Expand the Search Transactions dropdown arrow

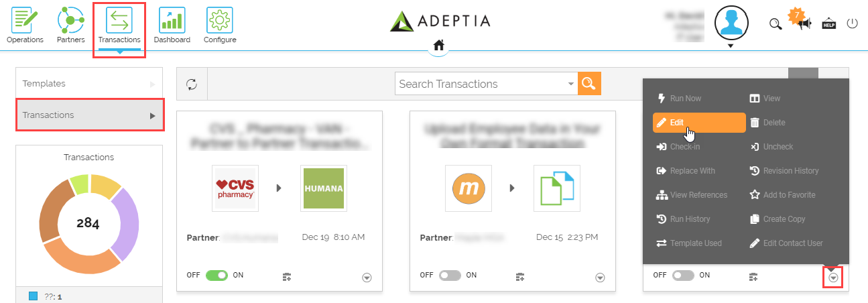(x=571, y=84)
